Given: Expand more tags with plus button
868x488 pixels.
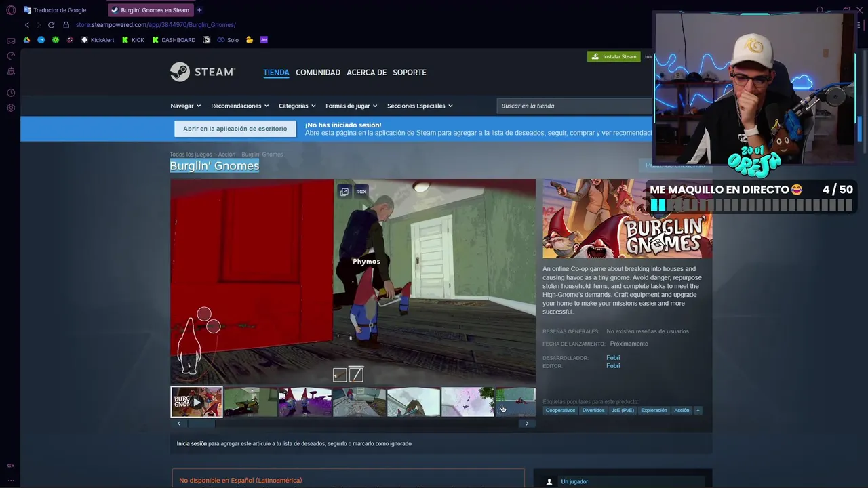Looking at the screenshot, I should pyautogui.click(x=697, y=410).
